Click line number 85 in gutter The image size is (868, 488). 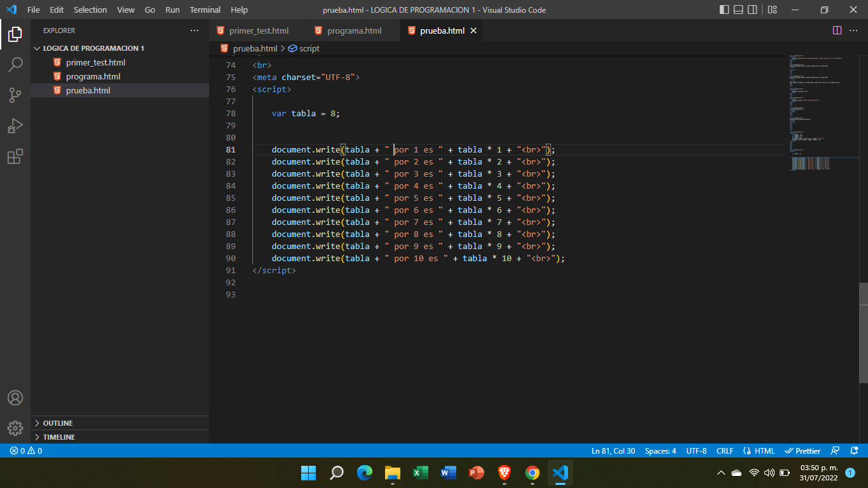tap(230, 198)
